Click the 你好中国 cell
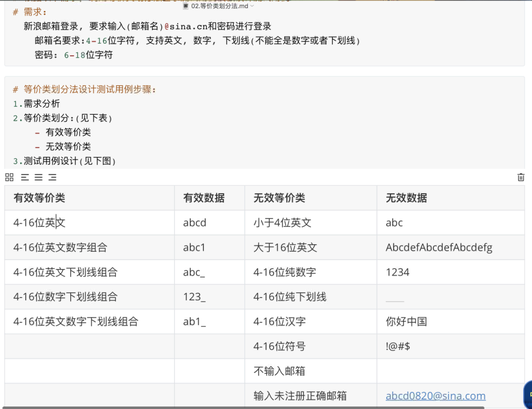Viewport: 532px width, 409px height. [451, 322]
